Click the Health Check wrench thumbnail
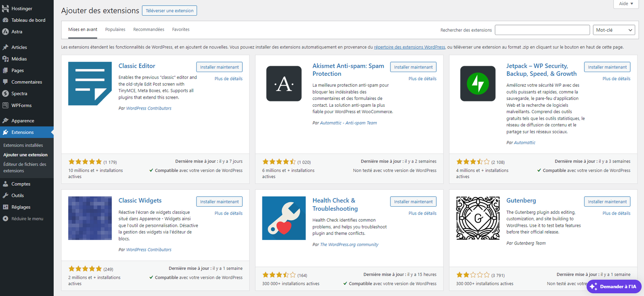 (284, 218)
